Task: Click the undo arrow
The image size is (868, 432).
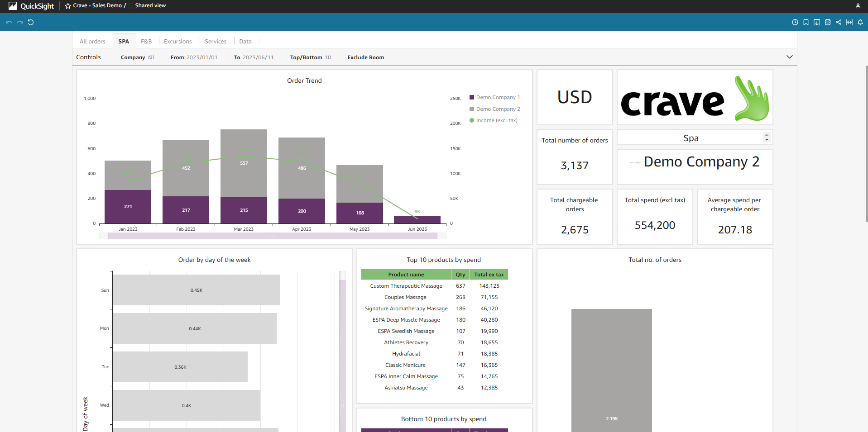Action: [9, 22]
